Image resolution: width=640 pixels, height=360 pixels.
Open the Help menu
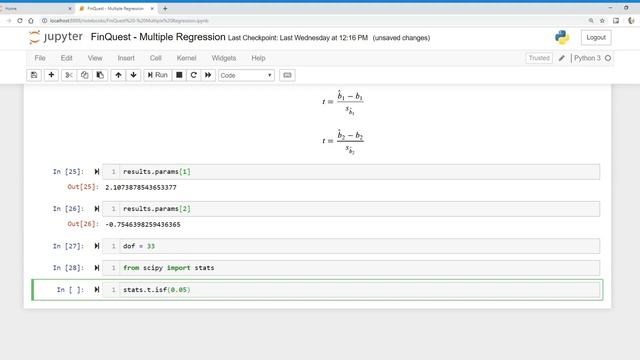[258, 58]
